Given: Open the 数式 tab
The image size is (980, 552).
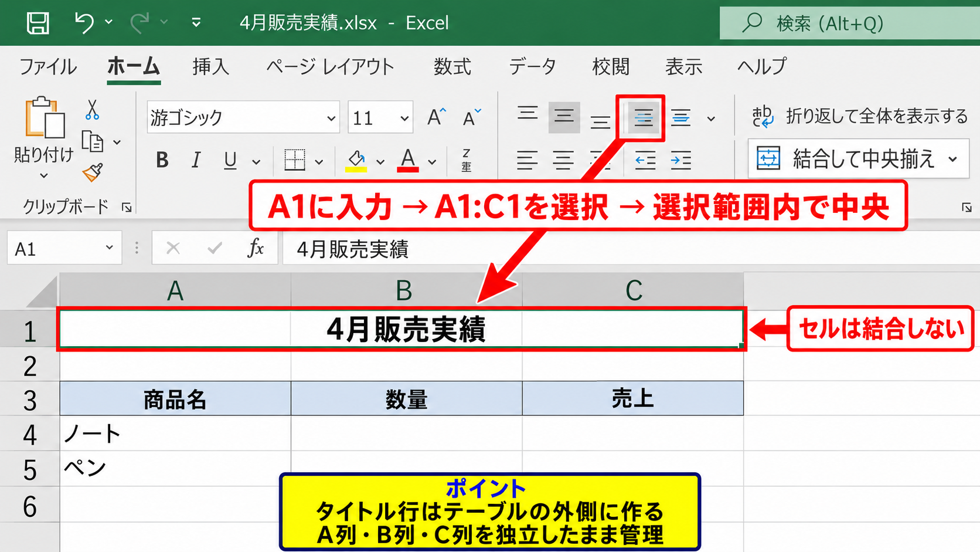Looking at the screenshot, I should click(x=452, y=67).
